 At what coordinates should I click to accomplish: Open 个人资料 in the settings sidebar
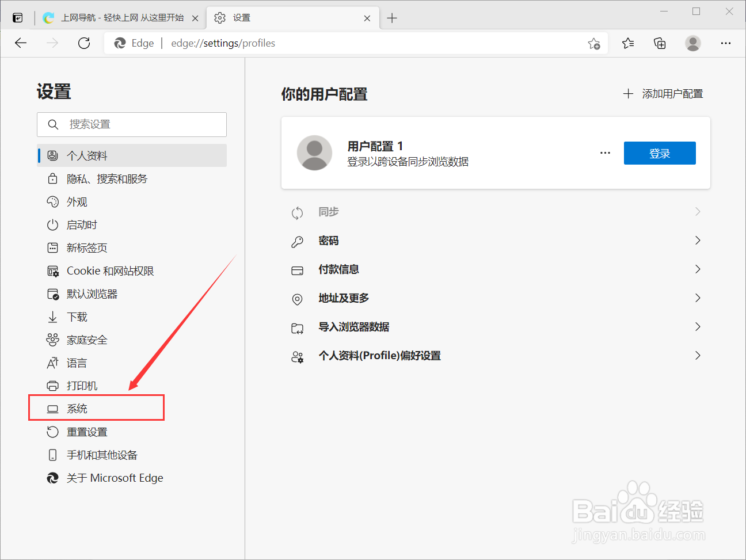132,155
